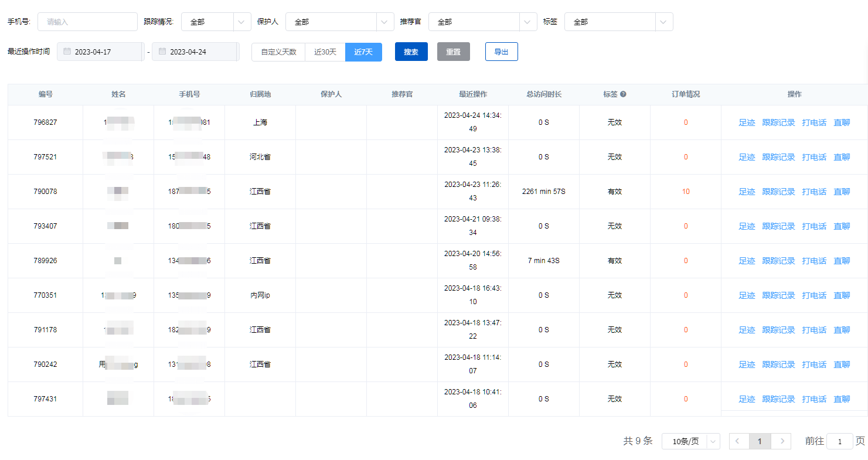Open 跟踪记录 for row 789926
The height and width of the screenshot is (460, 868).
[x=778, y=261]
